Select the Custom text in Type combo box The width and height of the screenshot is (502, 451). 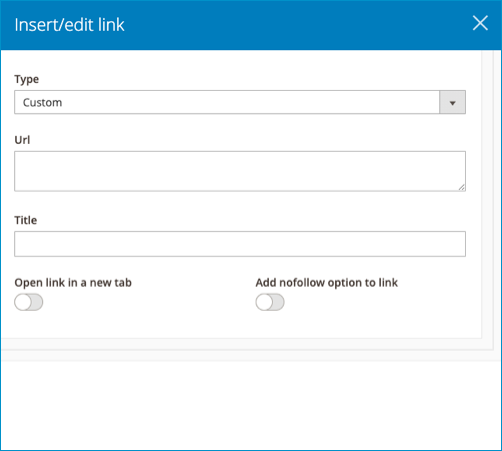coord(42,102)
